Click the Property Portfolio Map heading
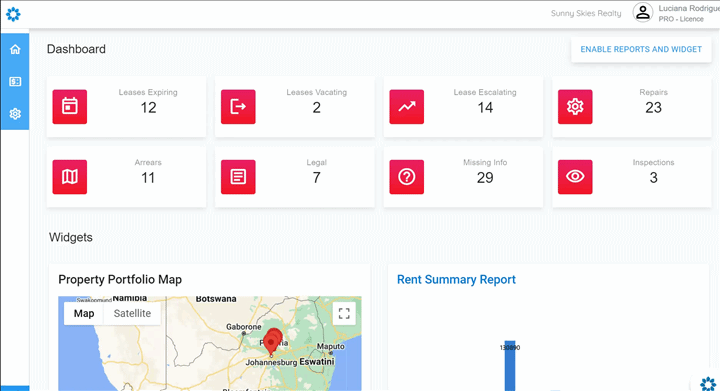The height and width of the screenshot is (391, 720). coord(120,279)
